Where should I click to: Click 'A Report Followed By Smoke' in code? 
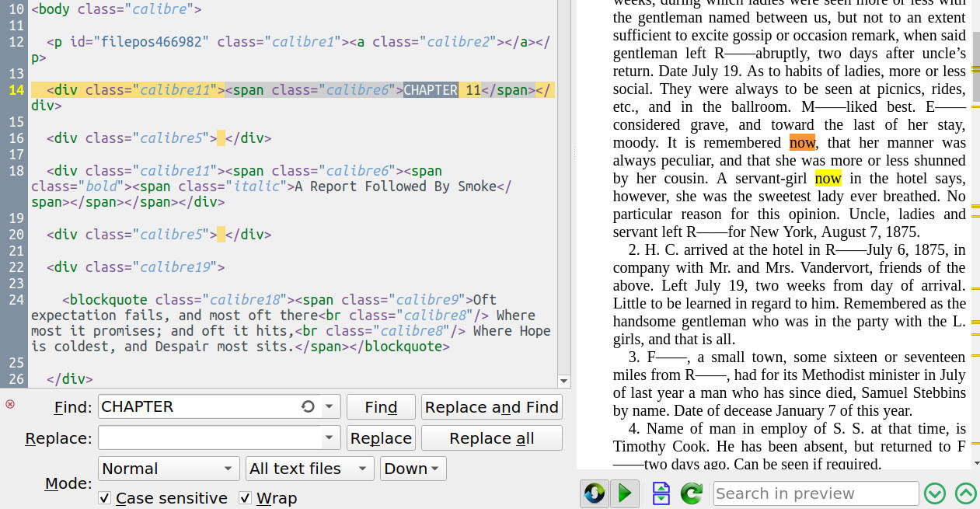coord(396,187)
